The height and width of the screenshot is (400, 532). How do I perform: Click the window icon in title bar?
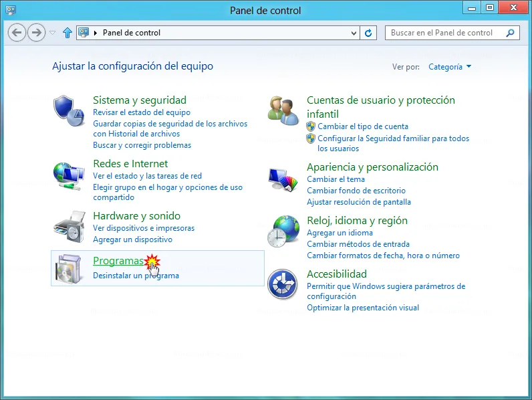[11, 10]
